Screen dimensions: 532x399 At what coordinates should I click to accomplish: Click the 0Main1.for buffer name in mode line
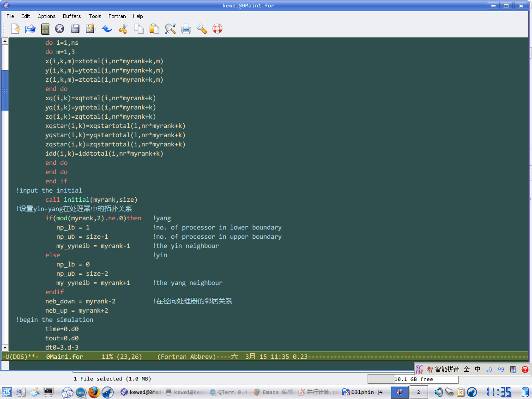[65, 357]
